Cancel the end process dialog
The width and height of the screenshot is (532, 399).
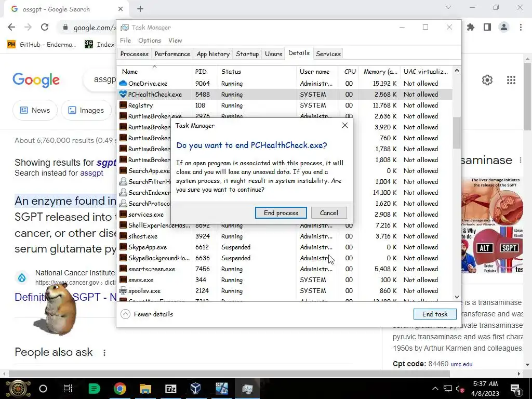[x=329, y=212]
